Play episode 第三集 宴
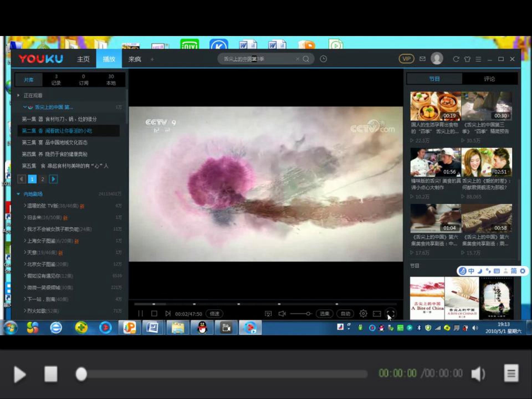The width and height of the screenshot is (532, 399). pos(55,142)
